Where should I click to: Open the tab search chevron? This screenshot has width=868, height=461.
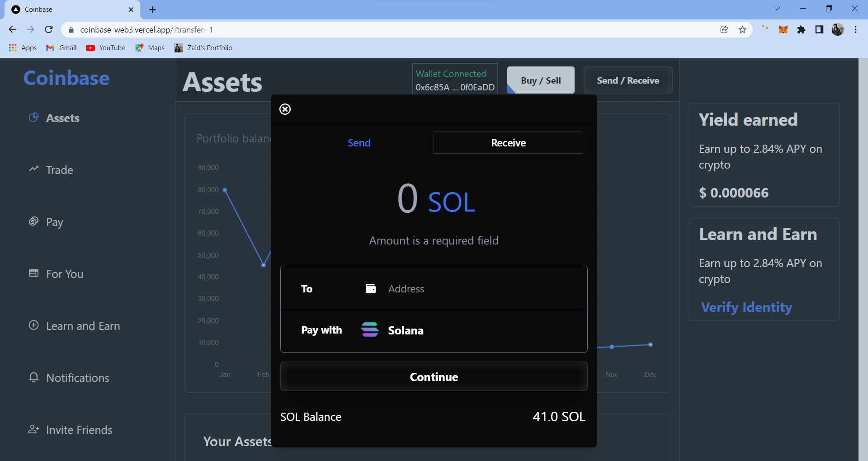click(777, 9)
